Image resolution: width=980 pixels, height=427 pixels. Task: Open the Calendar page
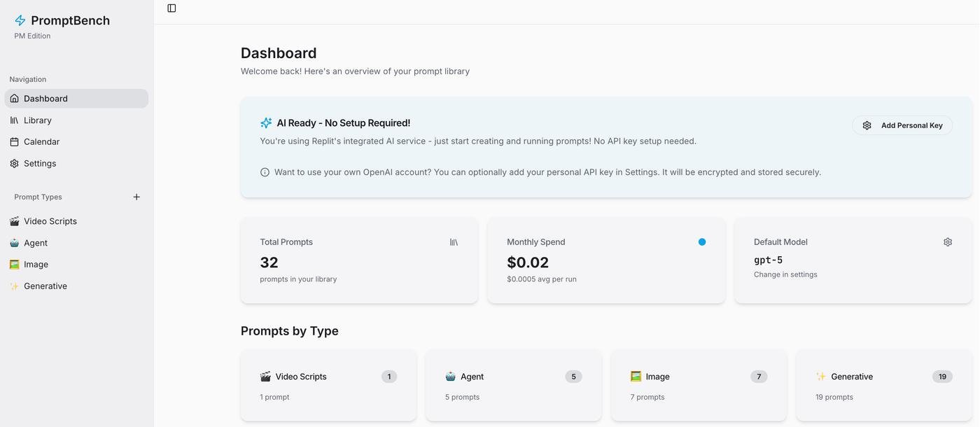tap(41, 142)
